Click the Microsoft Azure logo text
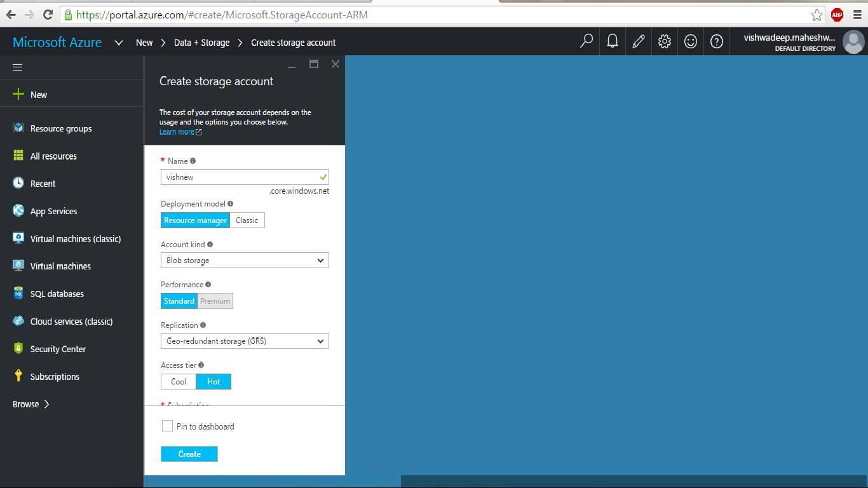The image size is (868, 488). [57, 43]
